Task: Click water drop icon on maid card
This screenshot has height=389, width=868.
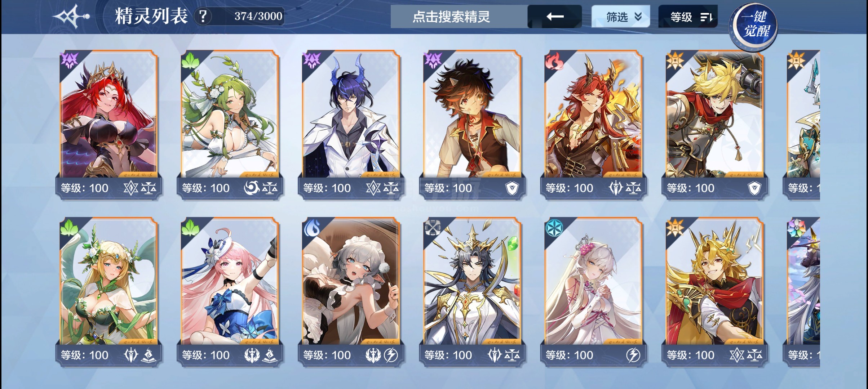Action: click(311, 228)
